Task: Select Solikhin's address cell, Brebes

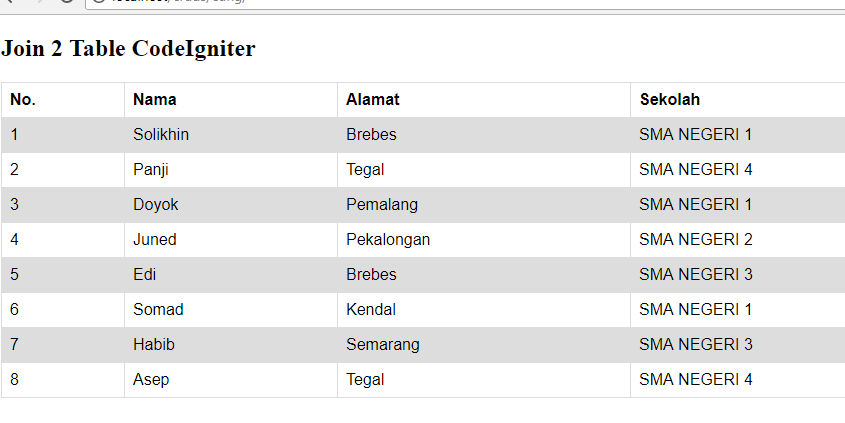Action: pyautogui.click(x=371, y=135)
